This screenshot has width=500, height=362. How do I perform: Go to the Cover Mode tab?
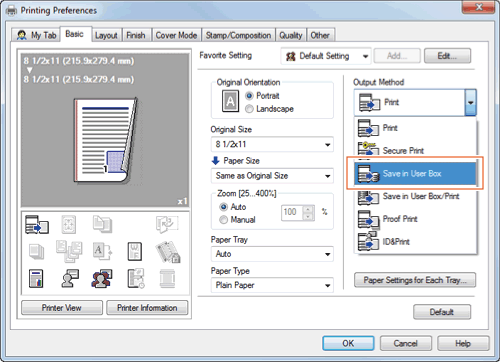click(176, 35)
